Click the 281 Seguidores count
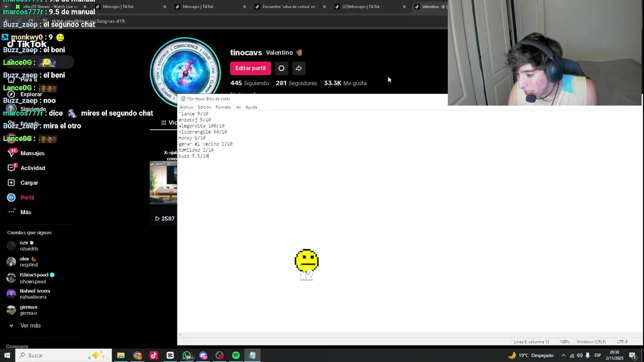644x362 pixels. pos(296,83)
